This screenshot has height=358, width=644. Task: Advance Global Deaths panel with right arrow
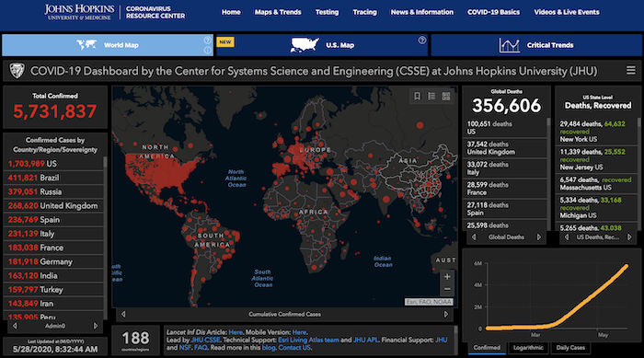pyautogui.click(x=539, y=237)
